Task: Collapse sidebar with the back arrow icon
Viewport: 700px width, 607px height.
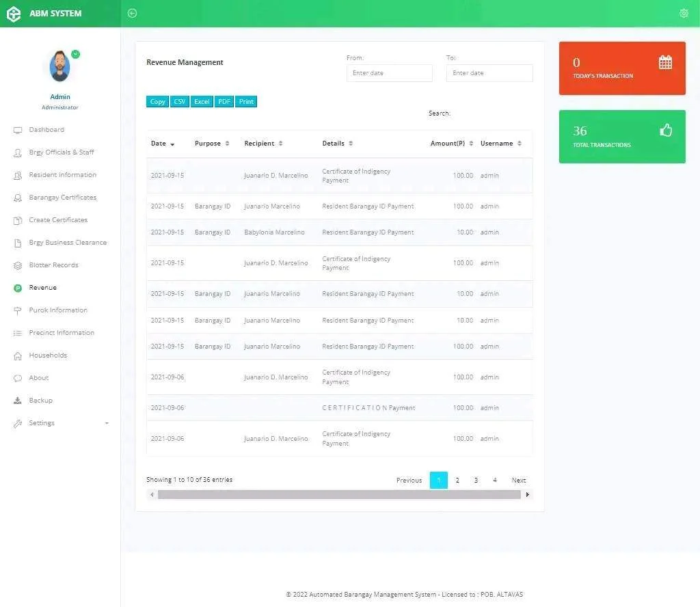Action: click(x=132, y=14)
